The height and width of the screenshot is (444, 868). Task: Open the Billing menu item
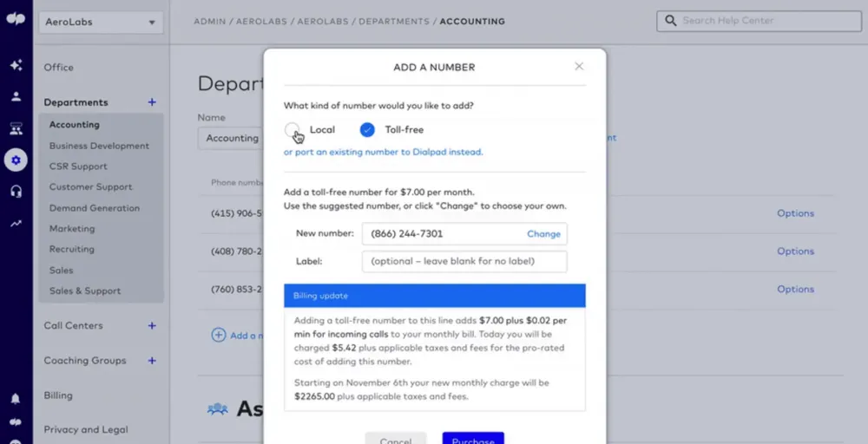click(x=58, y=395)
